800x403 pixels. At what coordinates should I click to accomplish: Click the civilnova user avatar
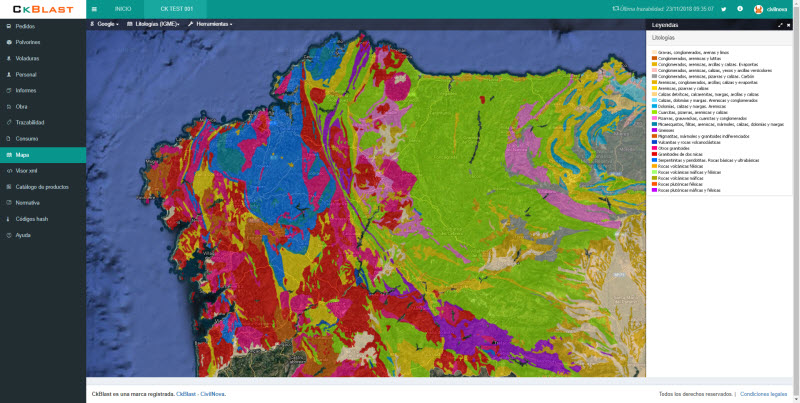[x=758, y=8]
